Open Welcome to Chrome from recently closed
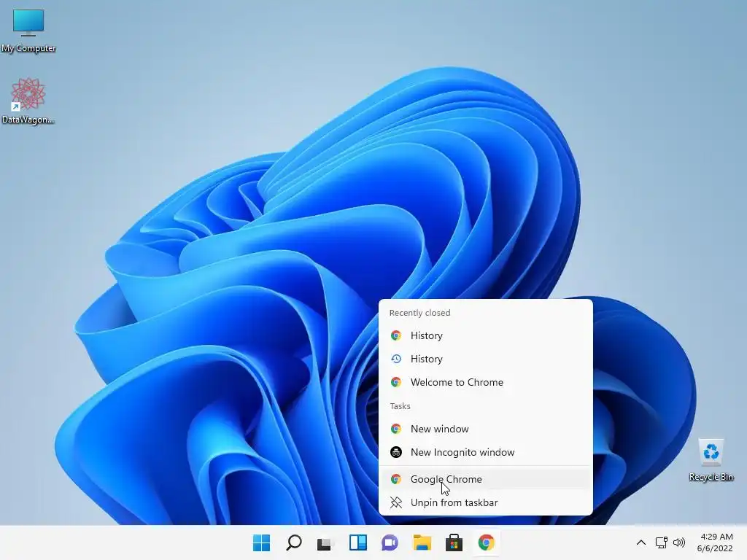747x560 pixels. coord(486,382)
